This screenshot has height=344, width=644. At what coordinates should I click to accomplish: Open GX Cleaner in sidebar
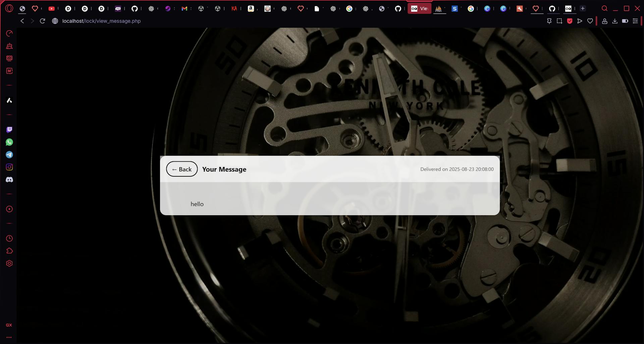coord(9,46)
